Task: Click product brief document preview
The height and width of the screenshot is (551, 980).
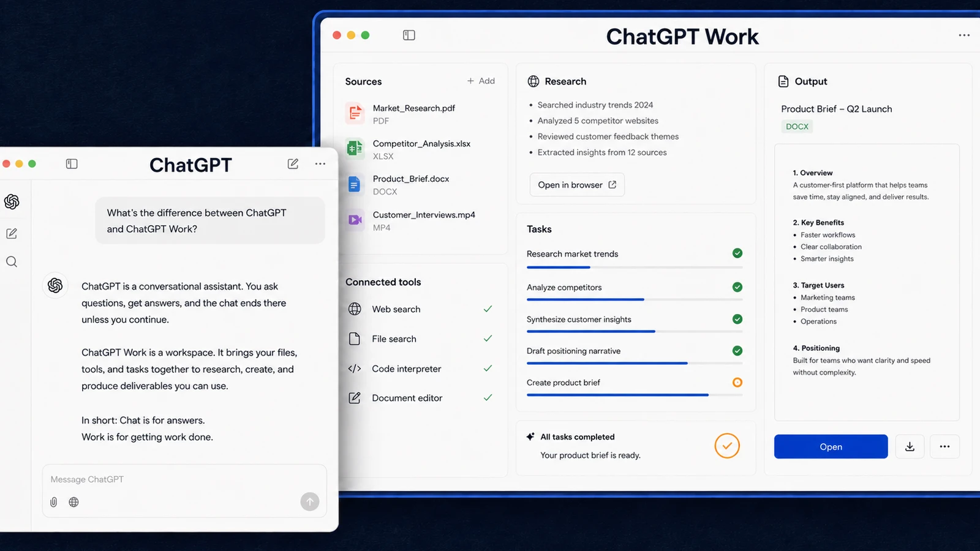Action: [867, 282]
